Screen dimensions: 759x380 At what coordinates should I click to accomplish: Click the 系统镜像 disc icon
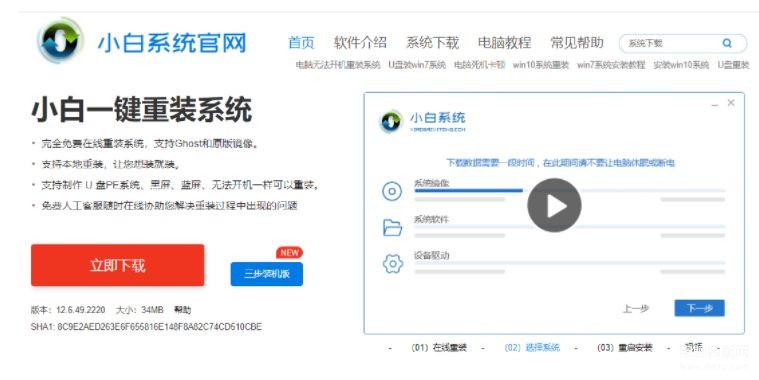(x=392, y=191)
